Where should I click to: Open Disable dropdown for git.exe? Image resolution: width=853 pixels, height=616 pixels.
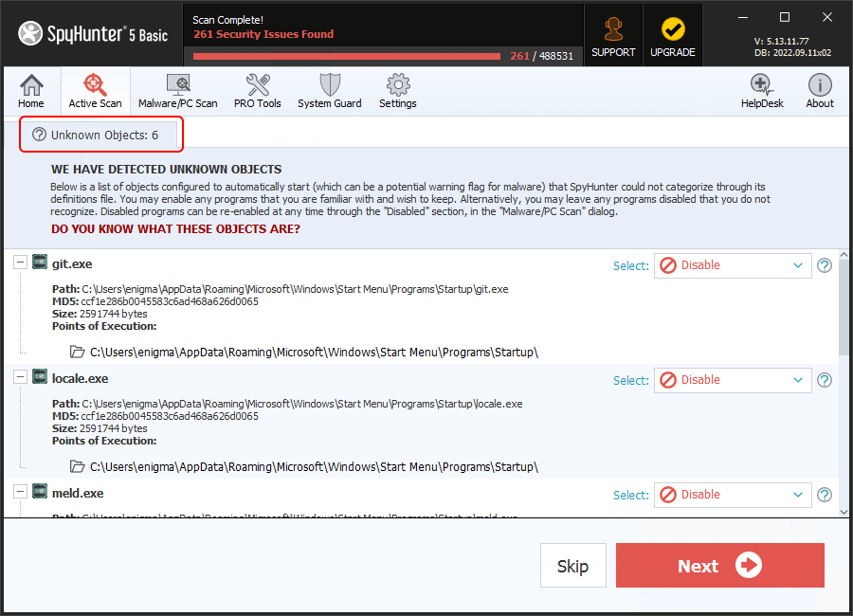click(733, 265)
